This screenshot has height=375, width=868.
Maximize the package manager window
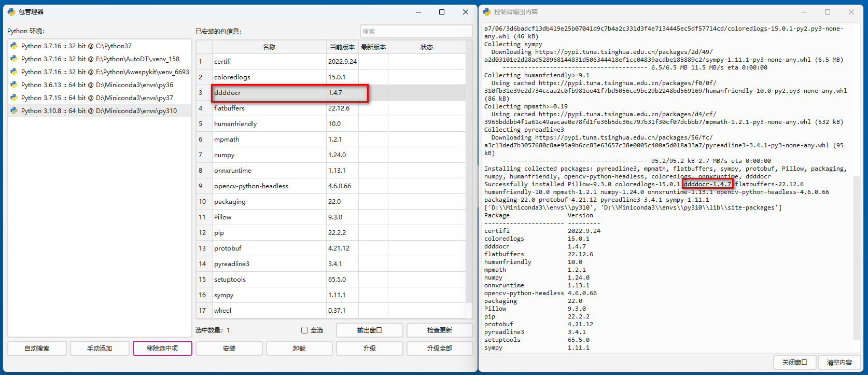[x=442, y=12]
